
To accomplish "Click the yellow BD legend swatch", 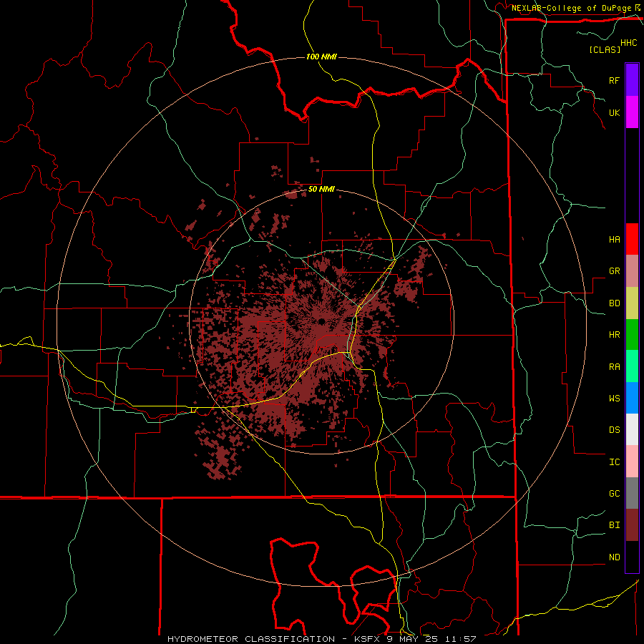I will pyautogui.click(x=632, y=303).
